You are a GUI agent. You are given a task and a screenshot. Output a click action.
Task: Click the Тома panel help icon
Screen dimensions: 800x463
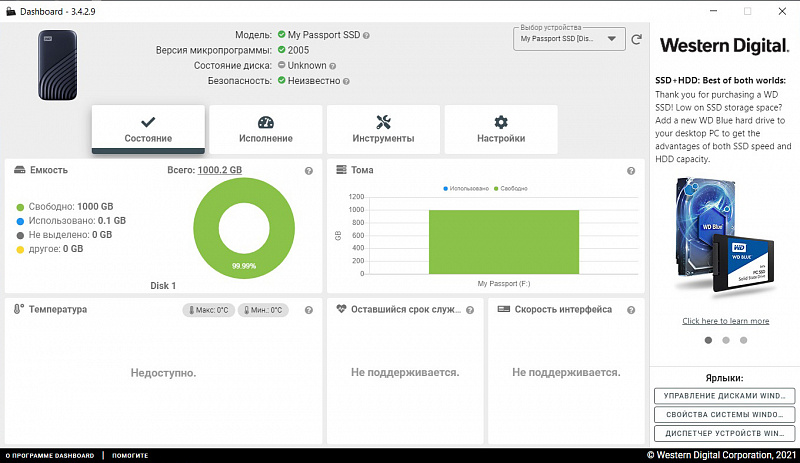[631, 171]
